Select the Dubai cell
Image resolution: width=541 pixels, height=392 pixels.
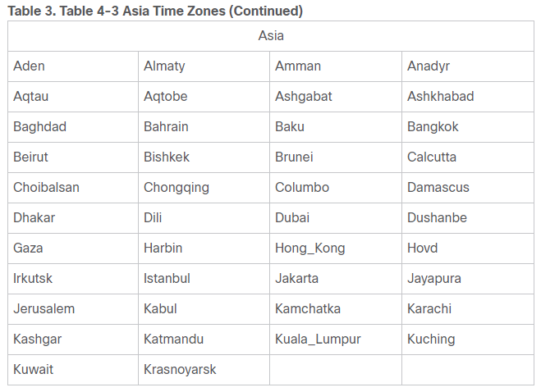pyautogui.click(x=292, y=218)
